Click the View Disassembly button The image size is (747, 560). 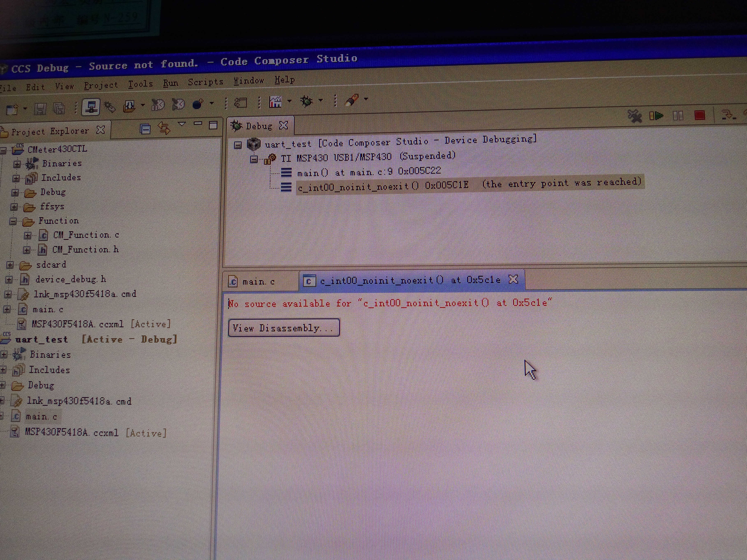pos(284,328)
